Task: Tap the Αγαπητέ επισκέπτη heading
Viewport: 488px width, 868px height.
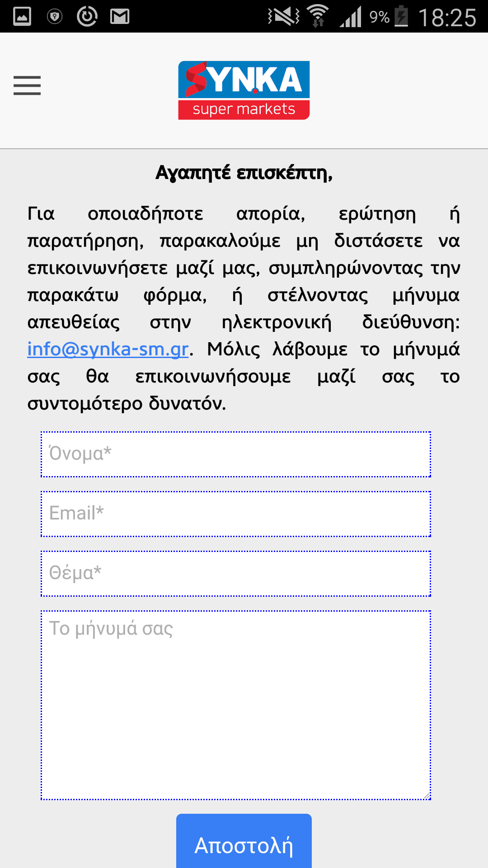Action: (x=244, y=173)
